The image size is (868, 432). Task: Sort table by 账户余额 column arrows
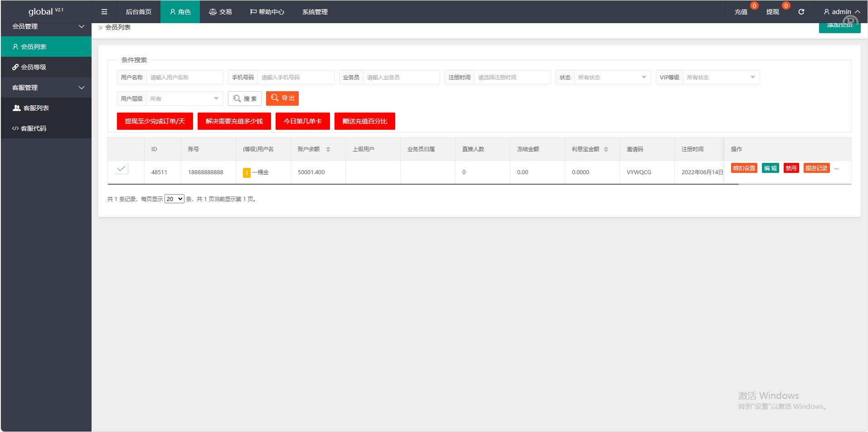point(328,149)
